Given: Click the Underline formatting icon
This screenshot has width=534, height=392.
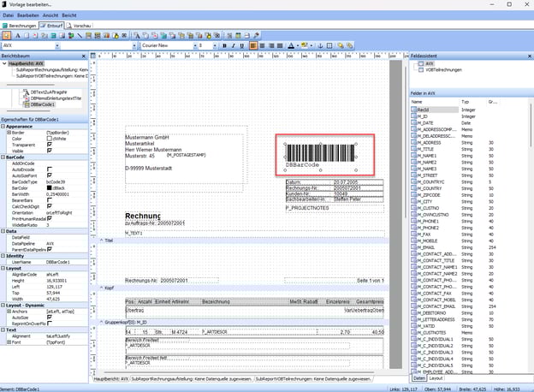Looking at the screenshot, I should (244, 45).
